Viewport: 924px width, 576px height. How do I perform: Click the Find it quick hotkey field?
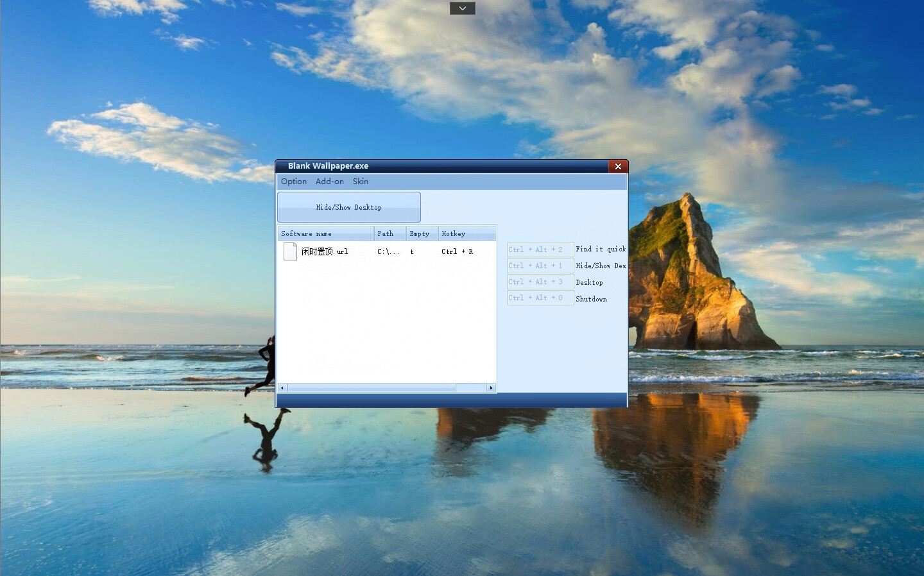click(540, 249)
